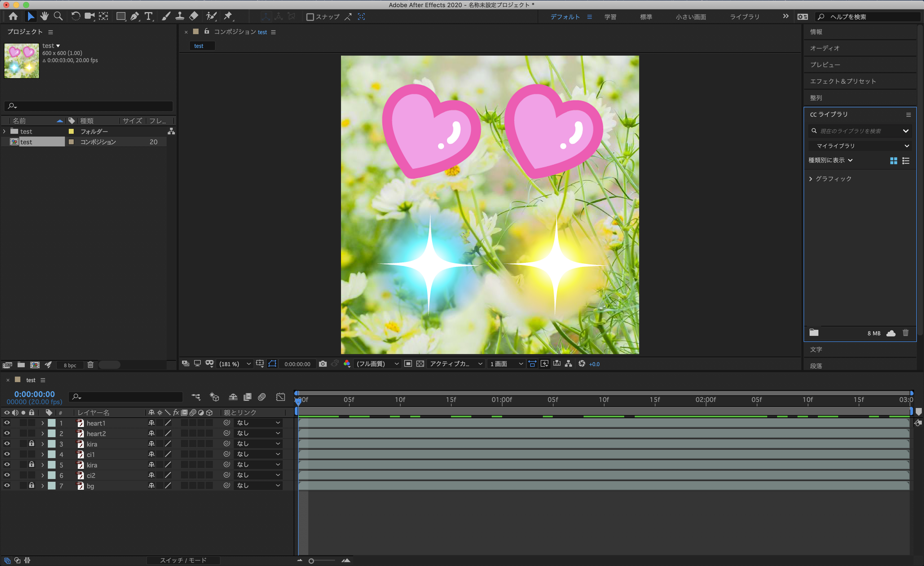
Task: Switch to the 学習 workspace
Action: 610,17
